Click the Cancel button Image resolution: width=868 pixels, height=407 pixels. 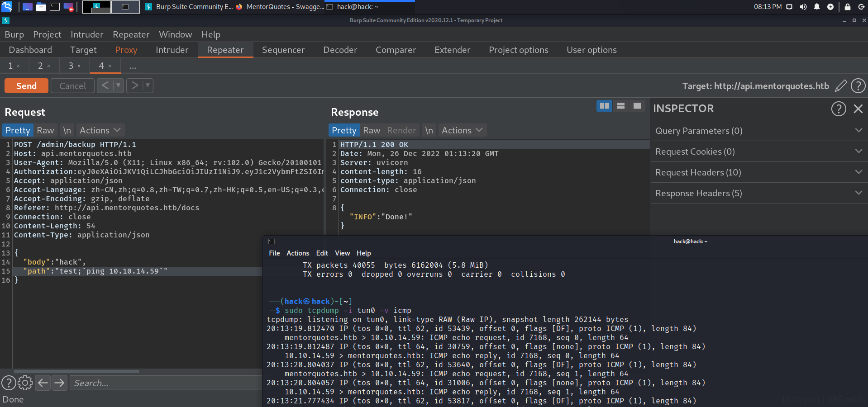72,86
